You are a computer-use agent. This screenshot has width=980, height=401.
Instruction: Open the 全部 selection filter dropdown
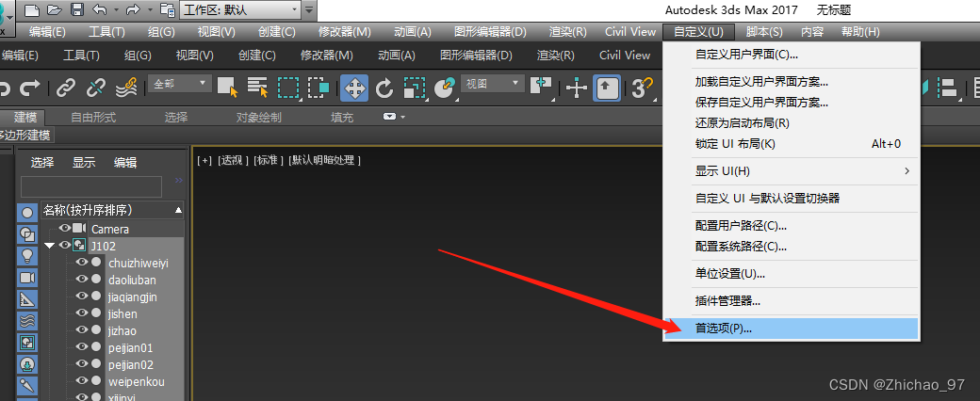(180, 83)
